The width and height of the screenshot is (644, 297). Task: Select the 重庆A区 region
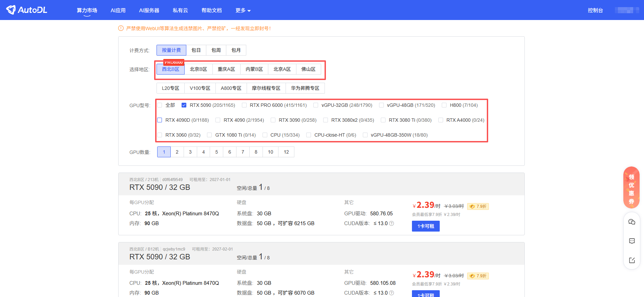[226, 69]
